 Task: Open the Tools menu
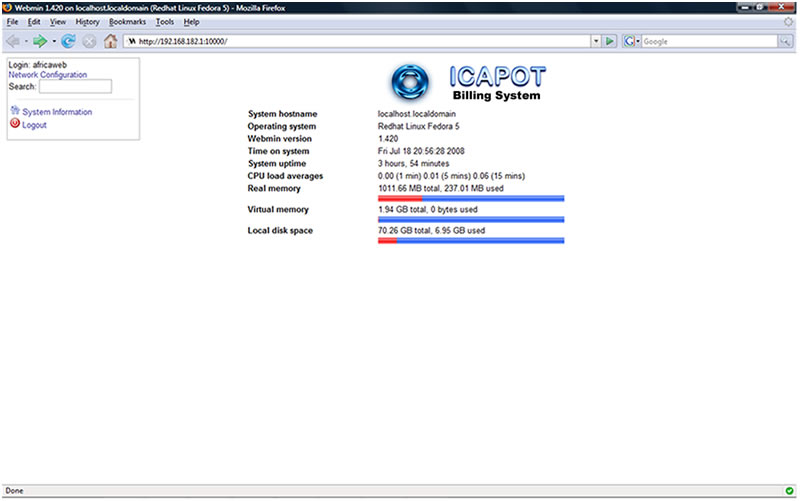click(x=164, y=22)
